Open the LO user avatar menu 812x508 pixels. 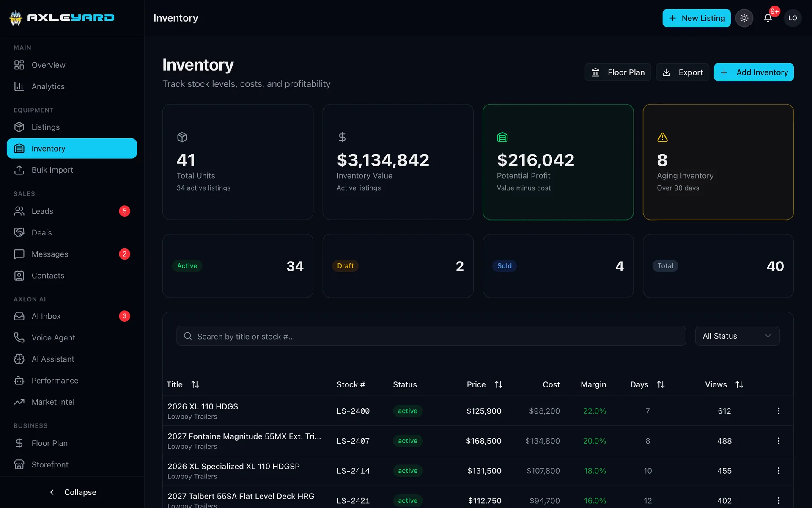[793, 18]
